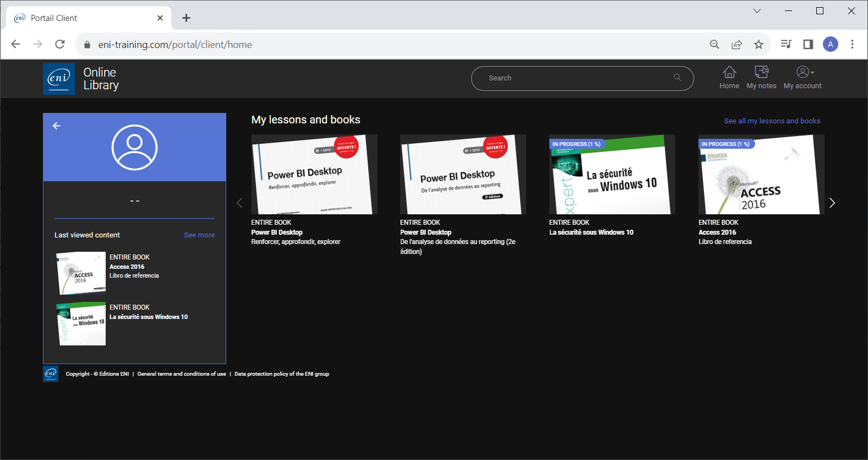Open browser zoom indicator icon

pyautogui.click(x=714, y=45)
